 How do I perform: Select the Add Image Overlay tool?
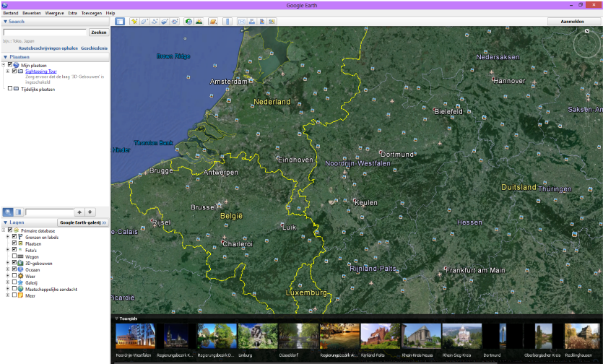pos(164,22)
